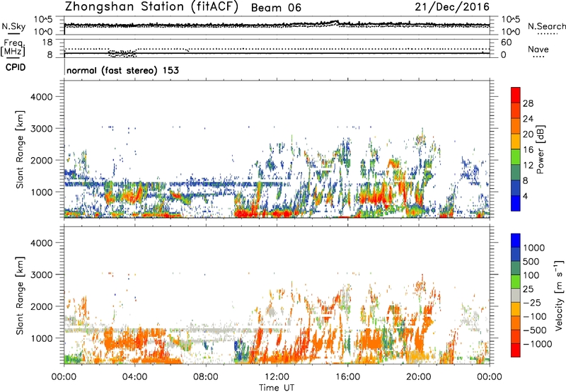The height and width of the screenshot is (392, 566).
Task: Select the "Beam 06" label
Action: point(276,8)
